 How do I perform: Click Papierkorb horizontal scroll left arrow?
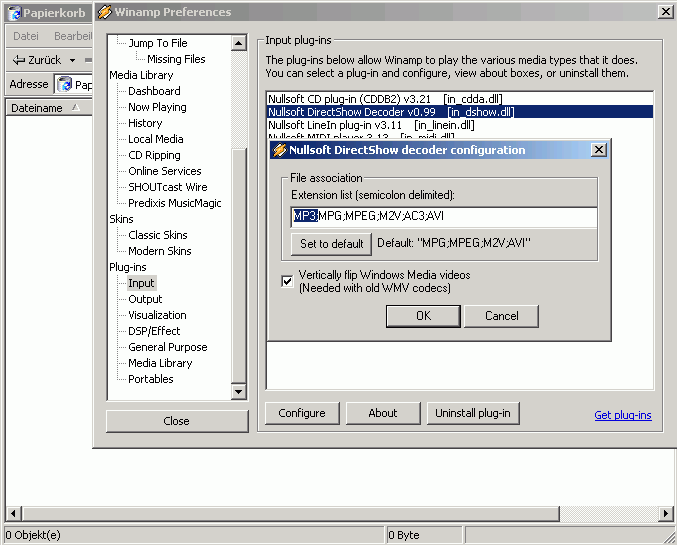13,513
